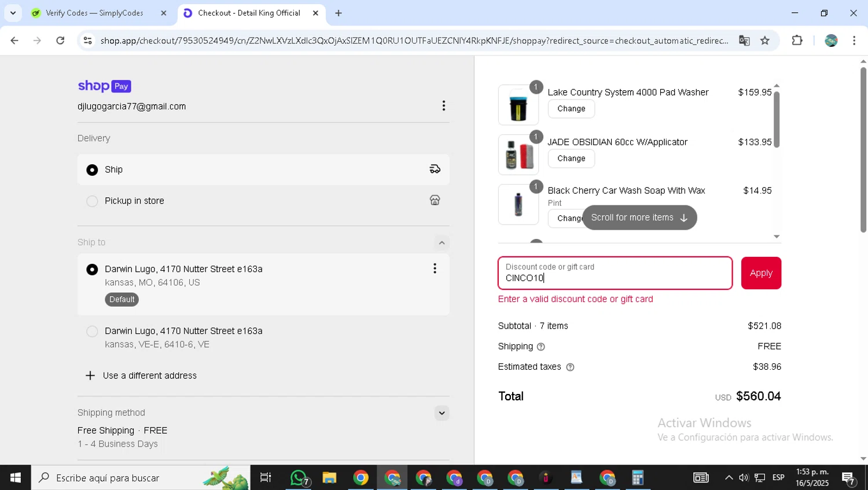
Task: Click item list scroll up arrow
Action: [777, 86]
